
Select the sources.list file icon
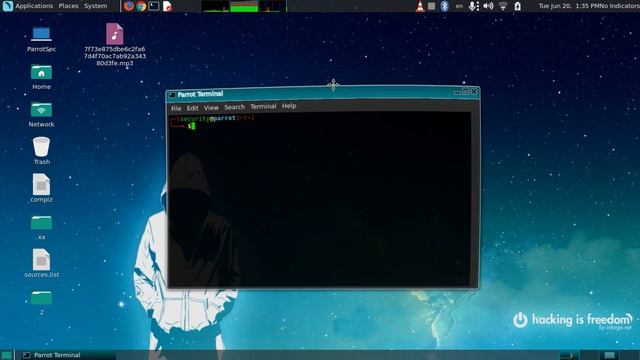pos(41,260)
